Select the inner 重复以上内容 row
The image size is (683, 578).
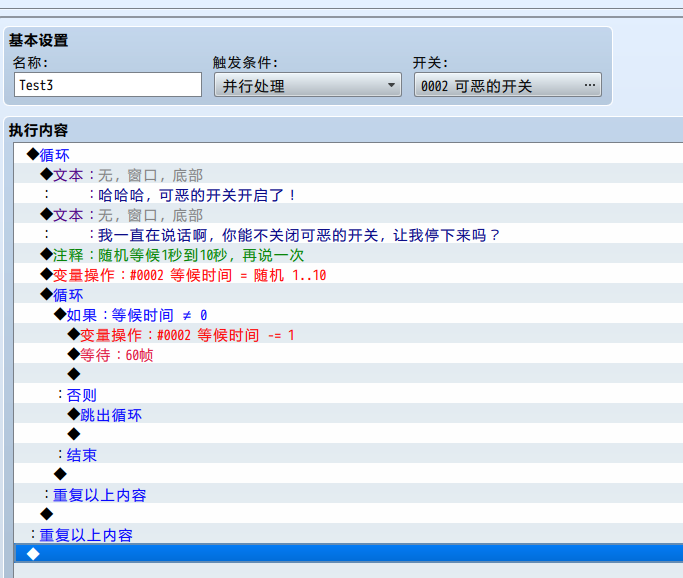[348, 494]
